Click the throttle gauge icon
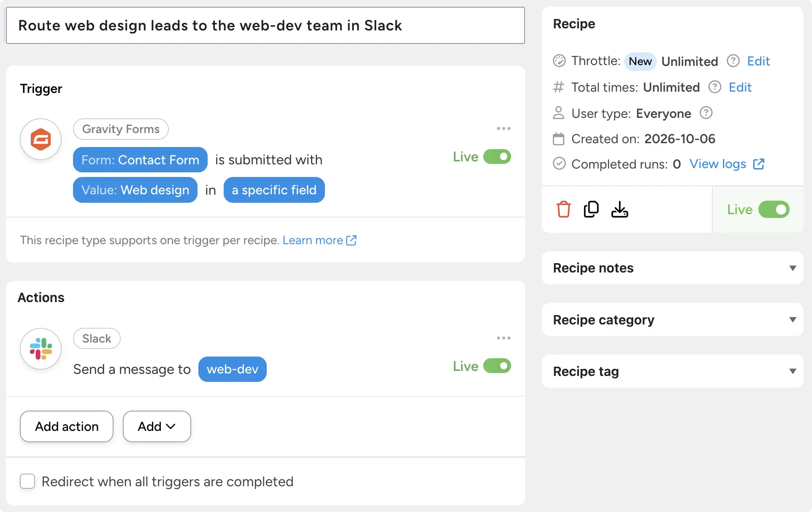The height and width of the screenshot is (512, 812). tap(559, 61)
